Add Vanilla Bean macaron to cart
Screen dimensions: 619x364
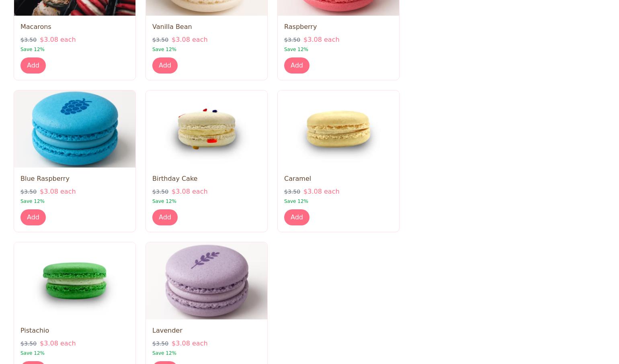(165, 65)
